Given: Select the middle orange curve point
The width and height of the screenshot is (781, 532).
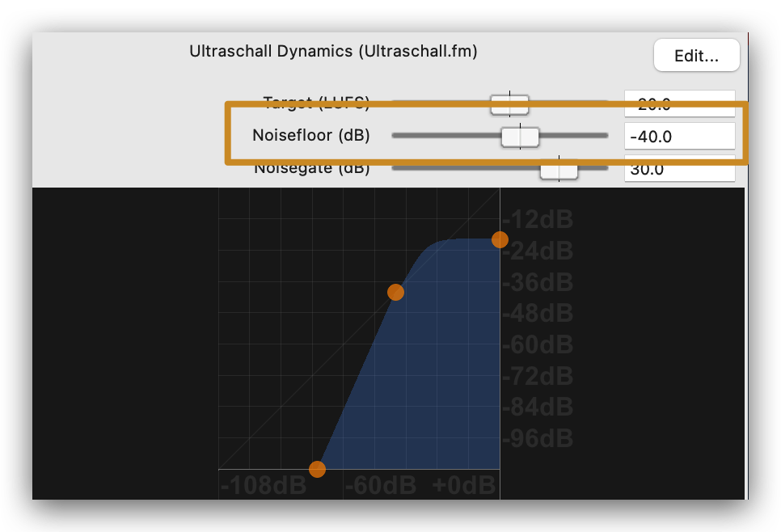Looking at the screenshot, I should click(x=395, y=293).
